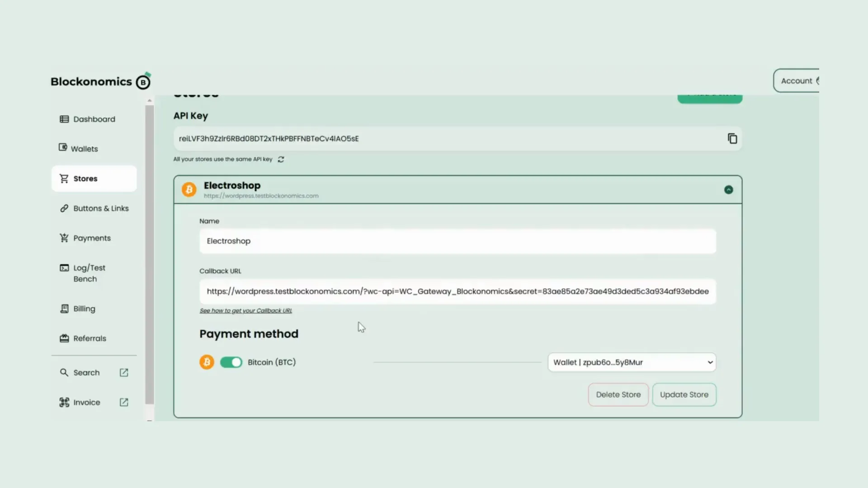Click the Callback URL input field
Screen dimensions: 868x488
pyautogui.click(x=458, y=291)
